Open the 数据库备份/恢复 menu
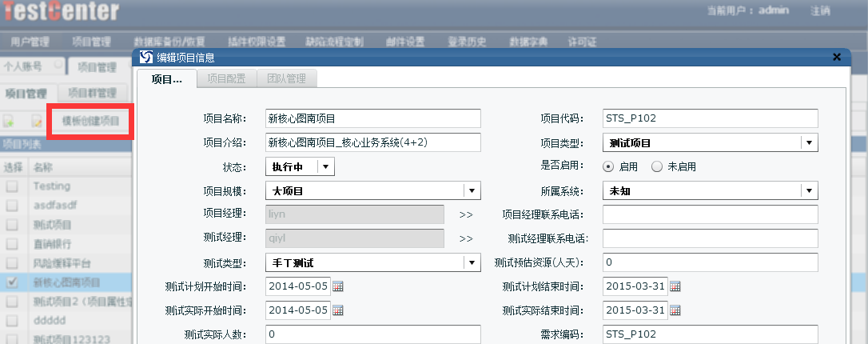This screenshot has width=868, height=344. (x=169, y=42)
